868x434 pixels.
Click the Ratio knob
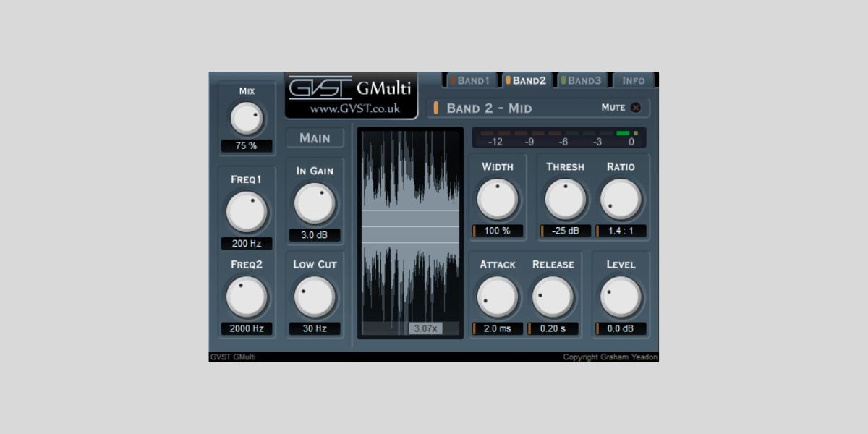coord(621,199)
